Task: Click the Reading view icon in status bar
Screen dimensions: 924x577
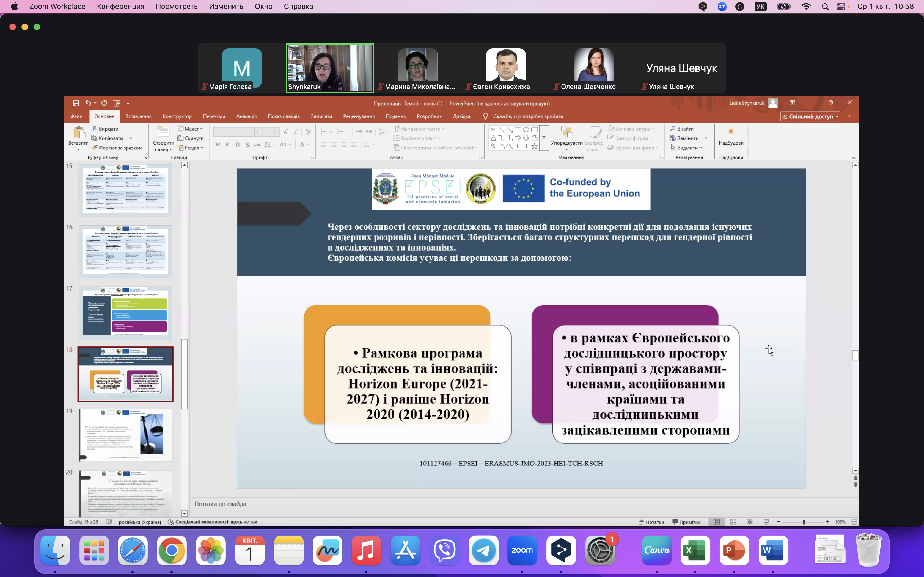Action: point(749,522)
